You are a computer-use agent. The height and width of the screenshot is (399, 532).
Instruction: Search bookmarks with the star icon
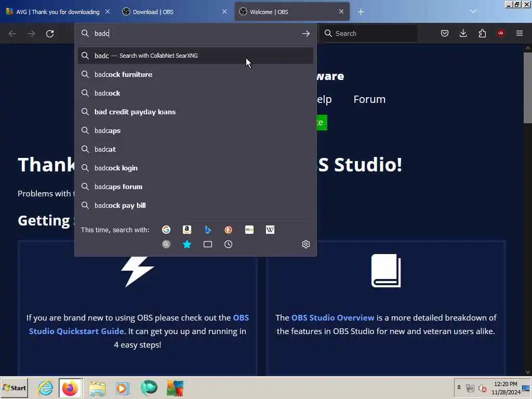(187, 244)
